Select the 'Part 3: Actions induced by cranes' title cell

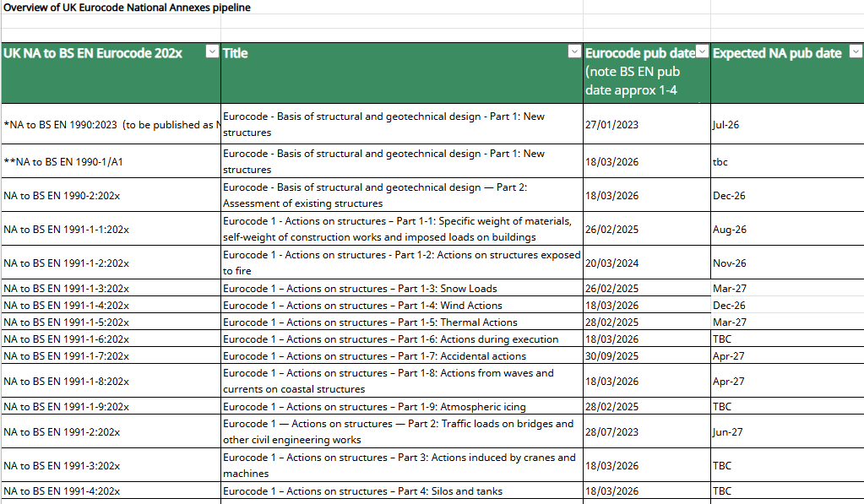[402, 465]
